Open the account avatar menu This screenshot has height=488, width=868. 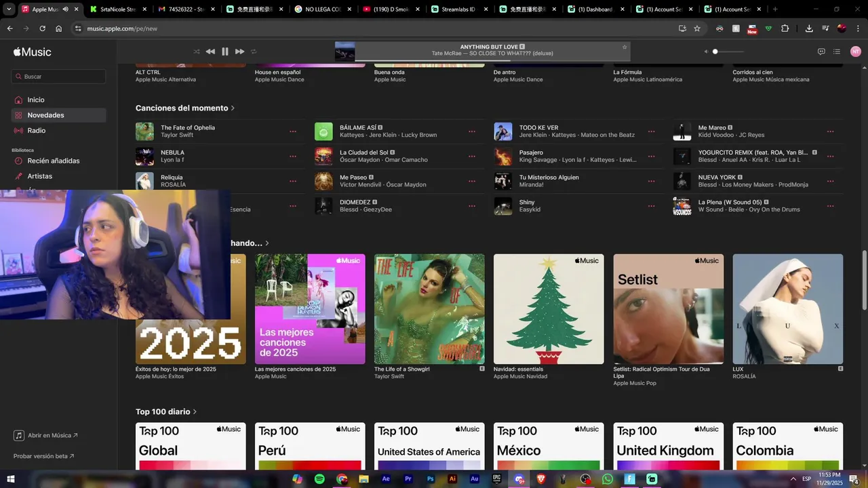click(x=855, y=52)
